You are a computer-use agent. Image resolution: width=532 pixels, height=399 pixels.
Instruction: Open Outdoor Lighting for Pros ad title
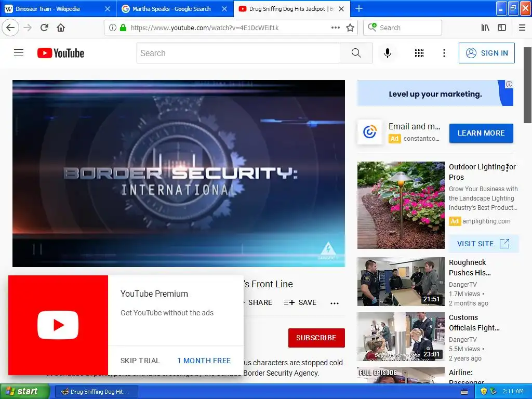click(482, 171)
